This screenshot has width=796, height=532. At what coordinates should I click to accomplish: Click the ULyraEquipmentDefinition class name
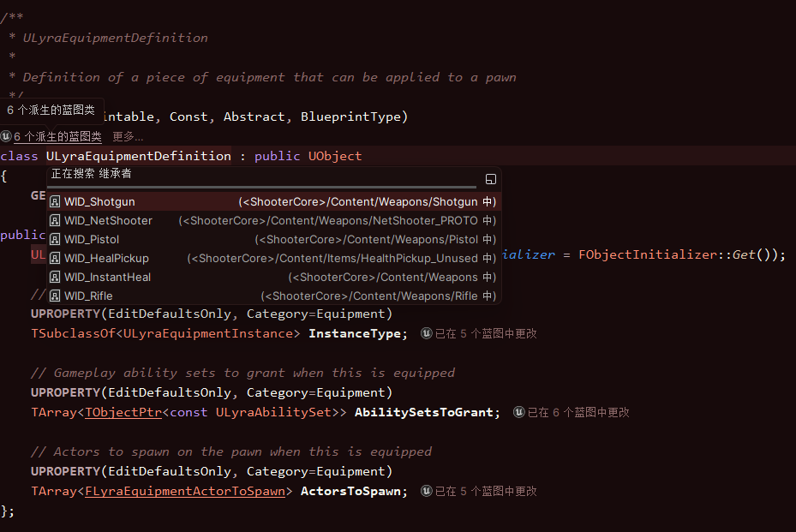pos(138,156)
